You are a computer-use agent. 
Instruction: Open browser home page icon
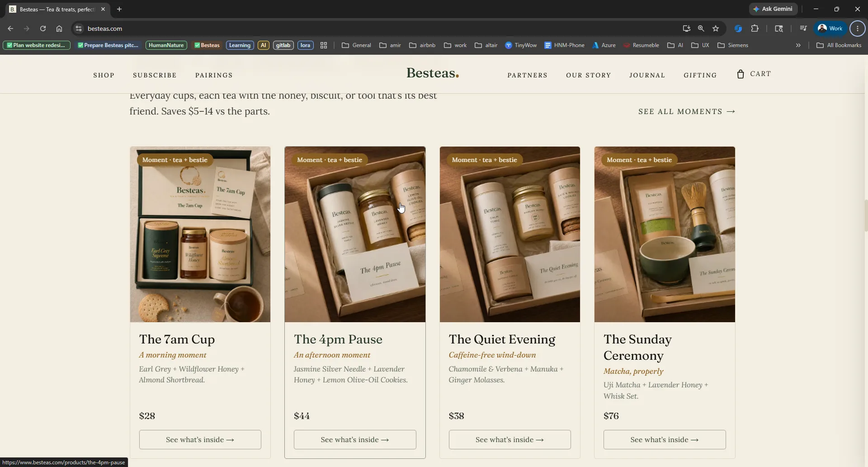tap(59, 29)
